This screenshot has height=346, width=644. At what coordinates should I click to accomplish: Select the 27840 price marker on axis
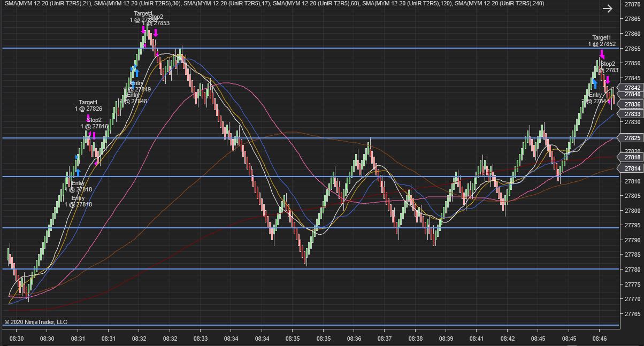coord(632,94)
